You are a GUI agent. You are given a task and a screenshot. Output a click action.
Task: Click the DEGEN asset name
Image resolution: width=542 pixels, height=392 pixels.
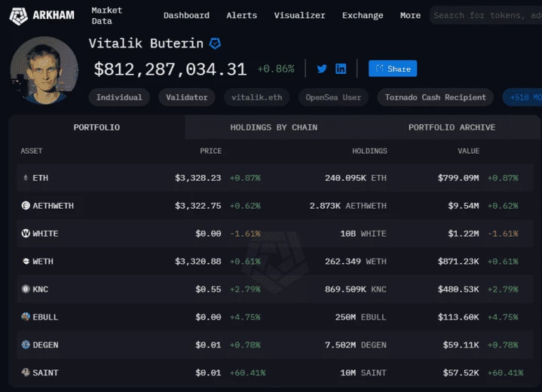(x=46, y=345)
